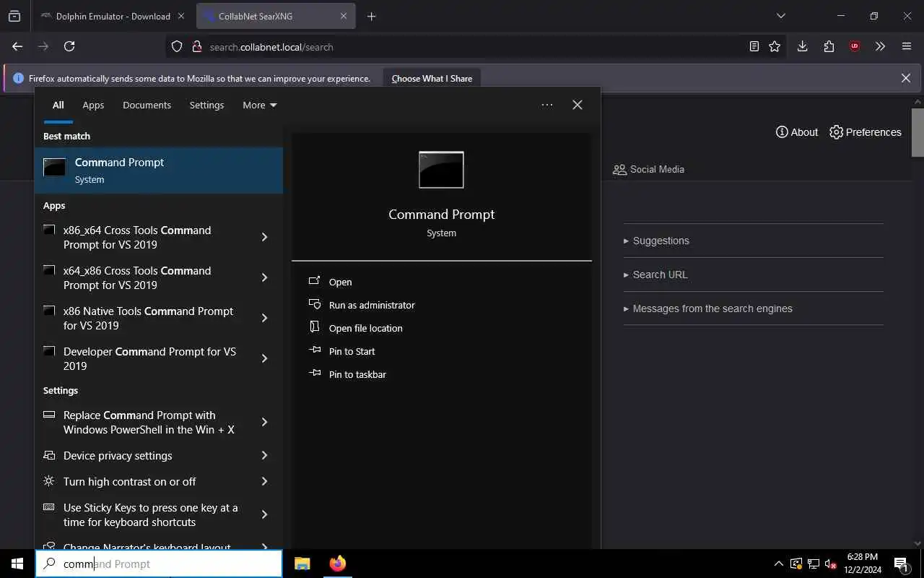Viewport: 924px width, 578px height.
Task: Select the Documents search filter tab
Action: pyautogui.click(x=147, y=105)
